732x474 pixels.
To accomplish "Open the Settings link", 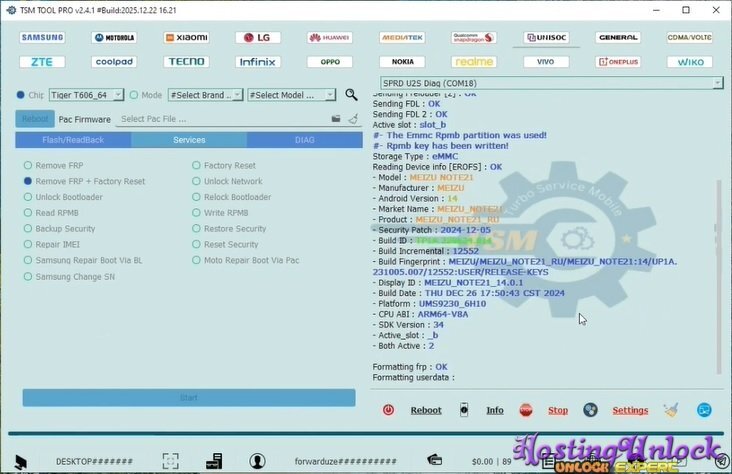I will (630, 410).
